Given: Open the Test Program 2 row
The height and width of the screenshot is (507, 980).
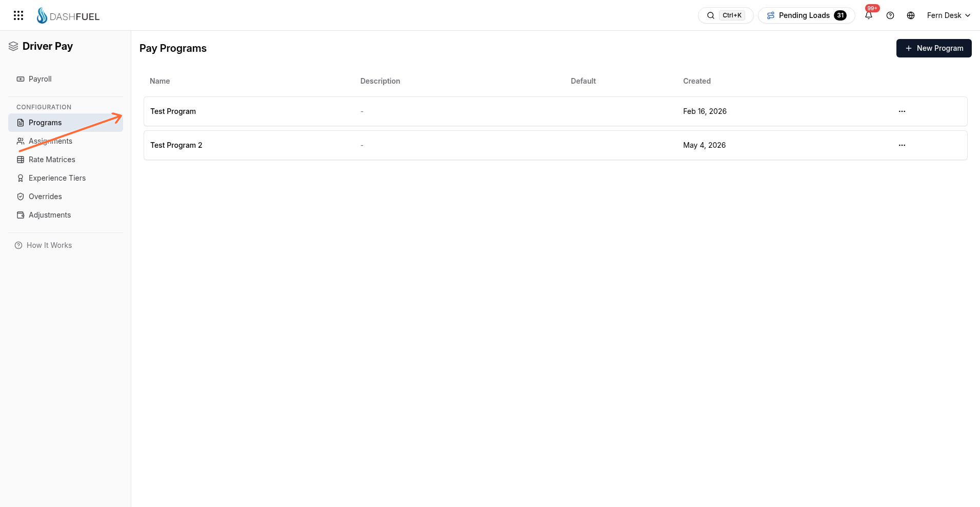Looking at the screenshot, I should (x=555, y=145).
